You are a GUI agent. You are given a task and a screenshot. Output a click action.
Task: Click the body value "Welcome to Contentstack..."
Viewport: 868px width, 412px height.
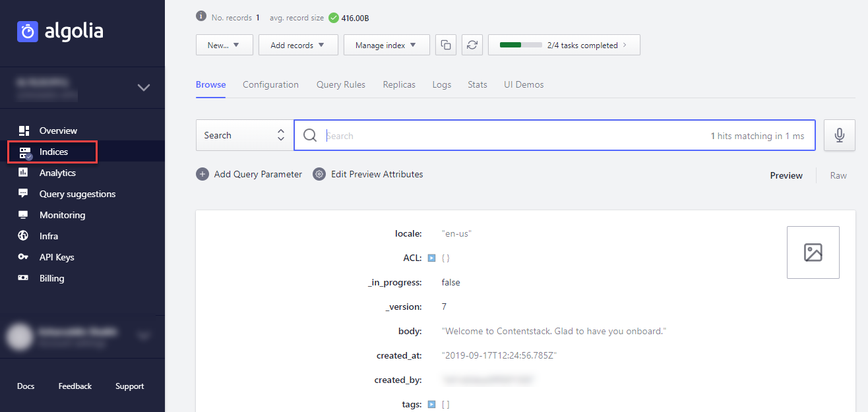pos(554,331)
